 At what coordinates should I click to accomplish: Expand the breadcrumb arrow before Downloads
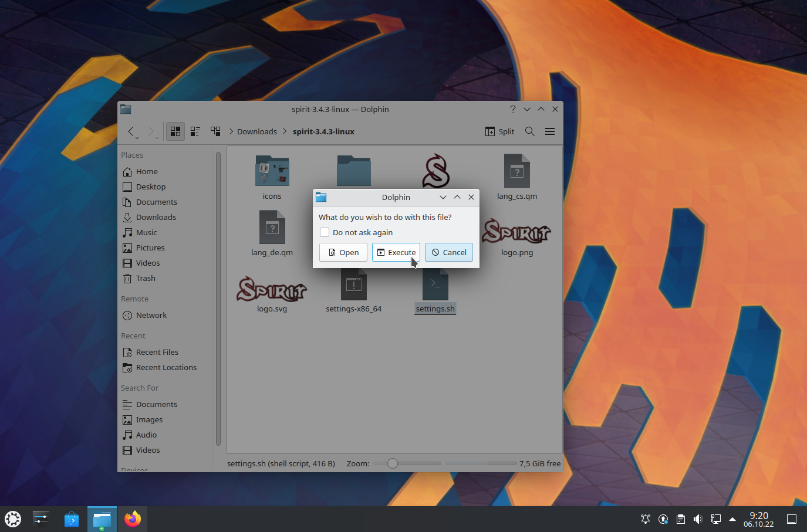[231, 131]
